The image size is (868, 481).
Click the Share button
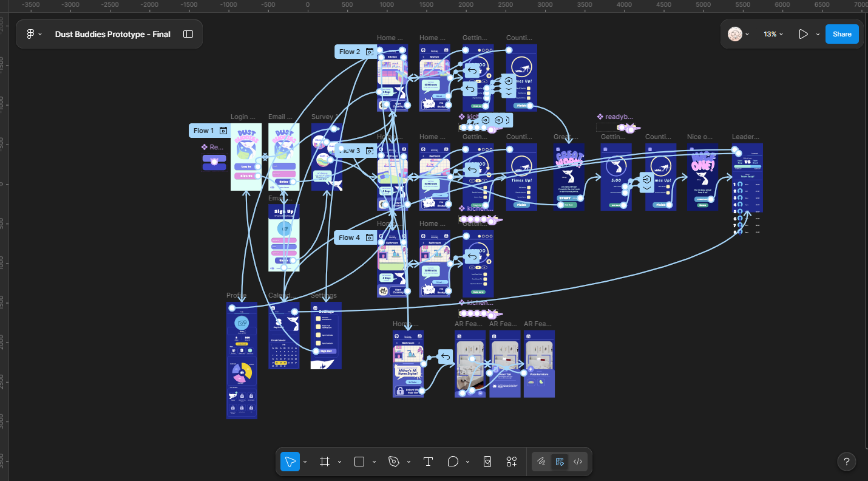point(842,34)
